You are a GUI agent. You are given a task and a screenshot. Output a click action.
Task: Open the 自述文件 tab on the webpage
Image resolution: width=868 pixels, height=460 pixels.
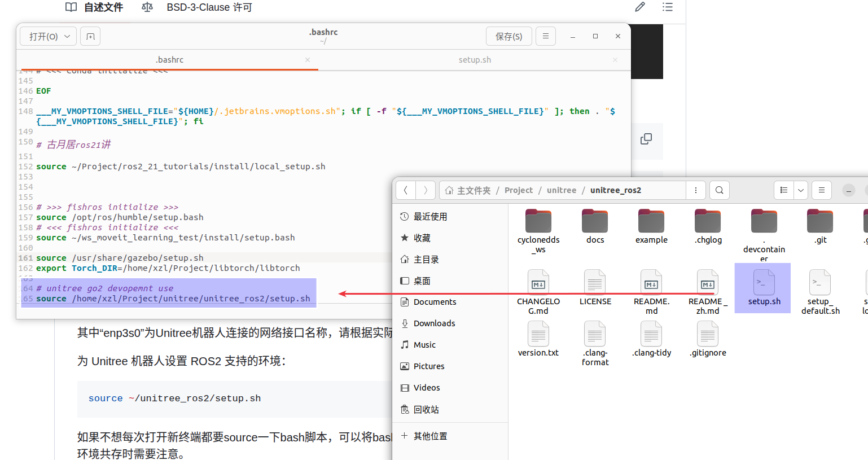(94, 7)
